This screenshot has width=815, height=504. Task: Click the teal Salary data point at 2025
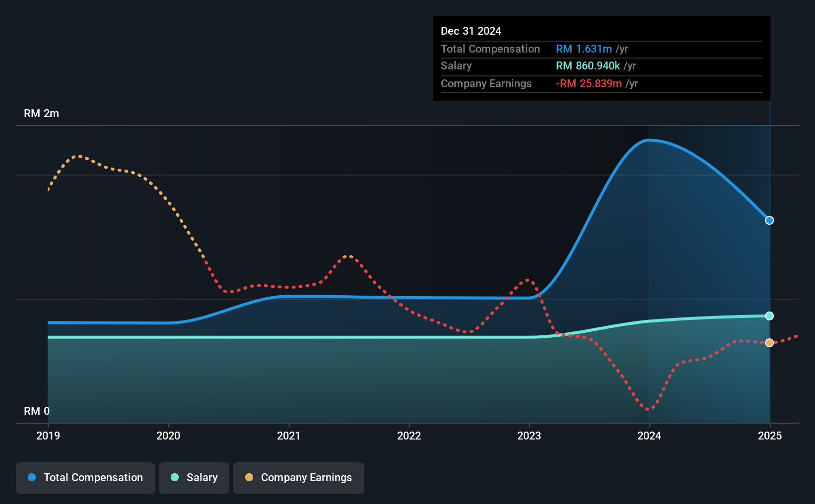click(x=769, y=316)
